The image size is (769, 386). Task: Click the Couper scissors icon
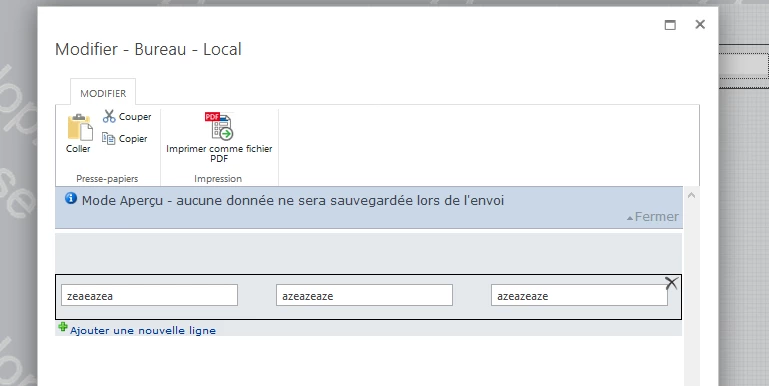109,116
